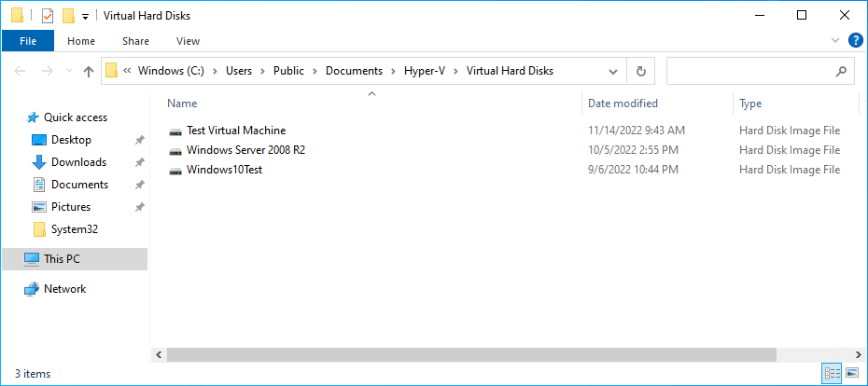This screenshot has height=386, width=868.
Task: Open Customize Quick Access Toolbar dropdown
Action: tap(85, 17)
